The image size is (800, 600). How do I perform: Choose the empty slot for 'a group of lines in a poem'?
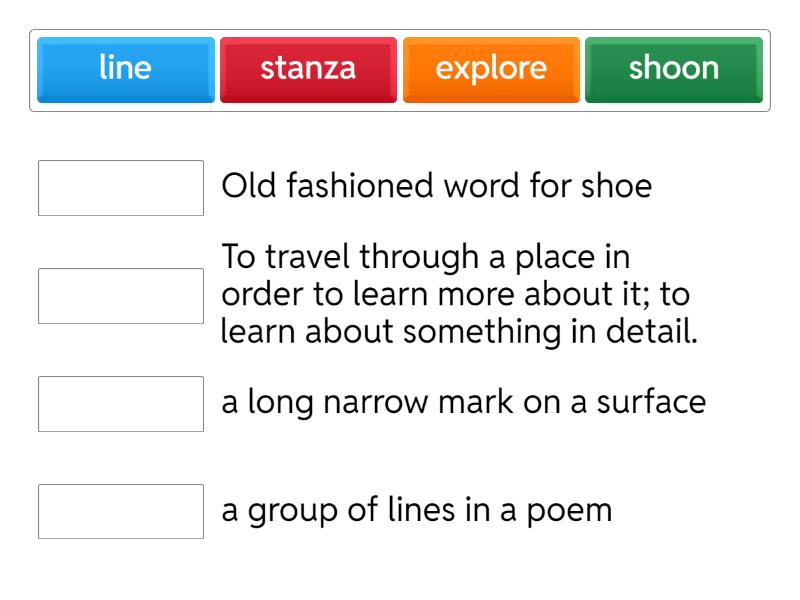point(121,512)
